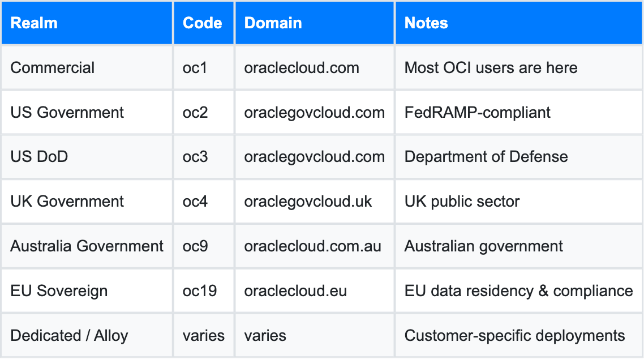
Task: Select the oc4 code cell
Action: (x=204, y=202)
